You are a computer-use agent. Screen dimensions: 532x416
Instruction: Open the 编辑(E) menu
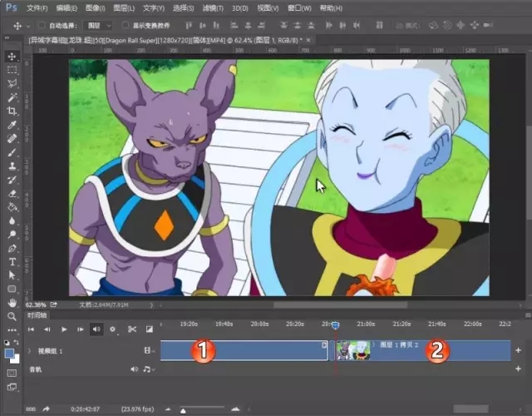click(66, 8)
